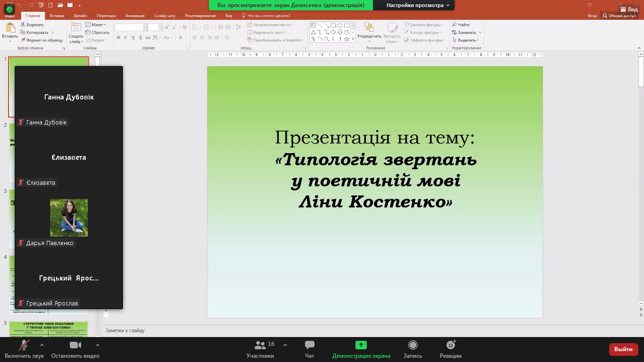Click the Open folder icon in quick access toolbar
This screenshot has width=644, height=362.
(x=60, y=5)
